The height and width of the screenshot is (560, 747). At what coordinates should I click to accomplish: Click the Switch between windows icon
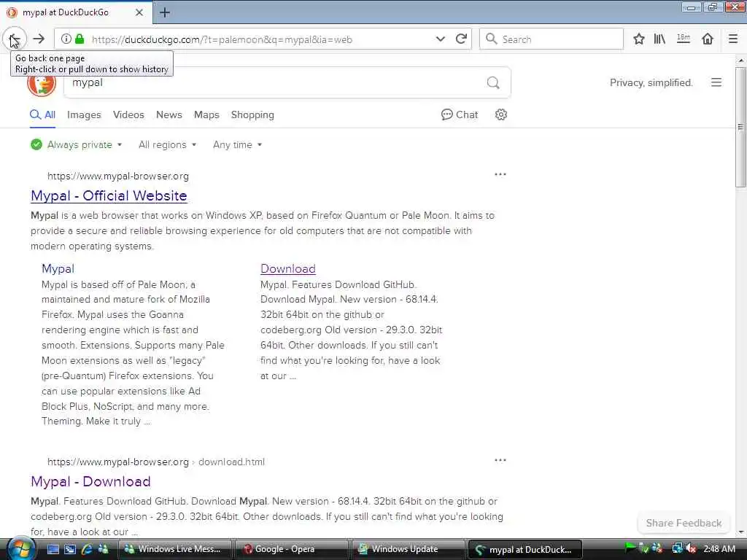70,549
